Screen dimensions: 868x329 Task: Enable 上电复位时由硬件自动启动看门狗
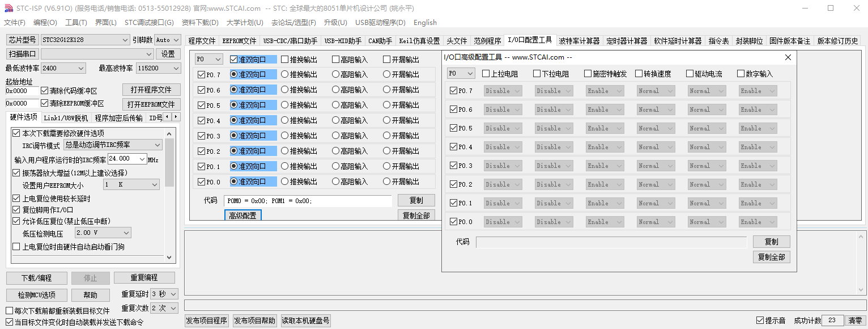click(x=16, y=247)
